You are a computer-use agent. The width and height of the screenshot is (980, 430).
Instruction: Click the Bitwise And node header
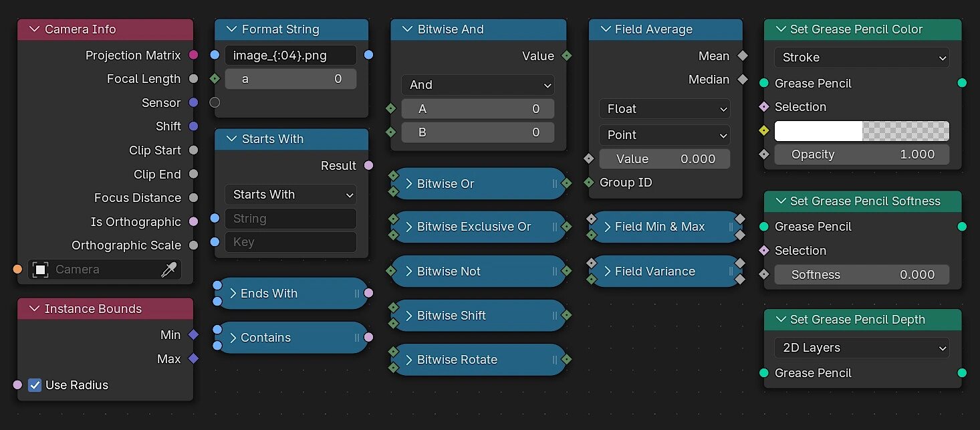[x=479, y=29]
